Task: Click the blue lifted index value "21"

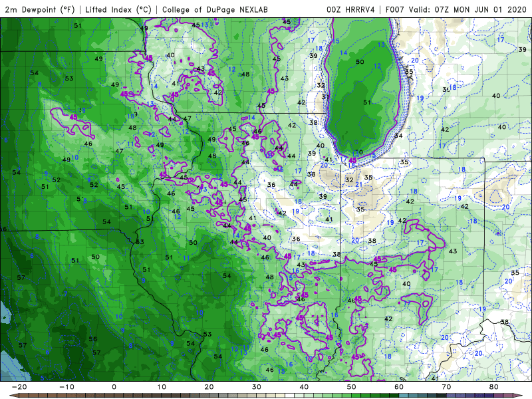Action: click(359, 185)
